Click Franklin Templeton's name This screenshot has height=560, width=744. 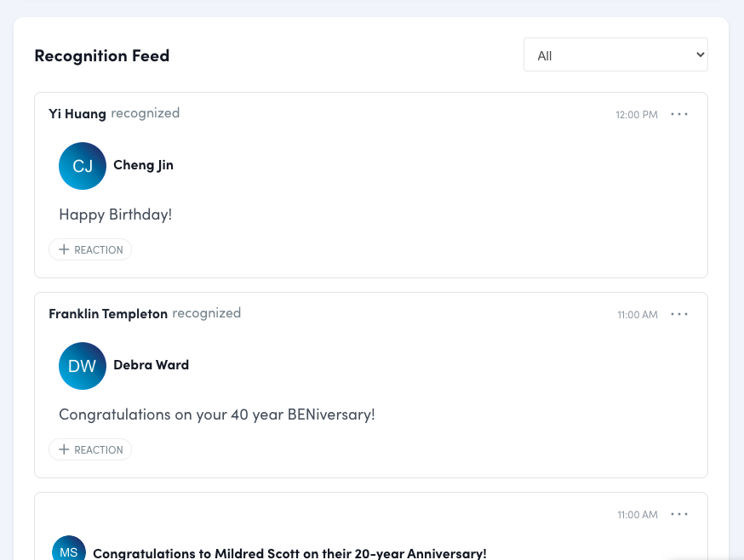pyautogui.click(x=108, y=313)
